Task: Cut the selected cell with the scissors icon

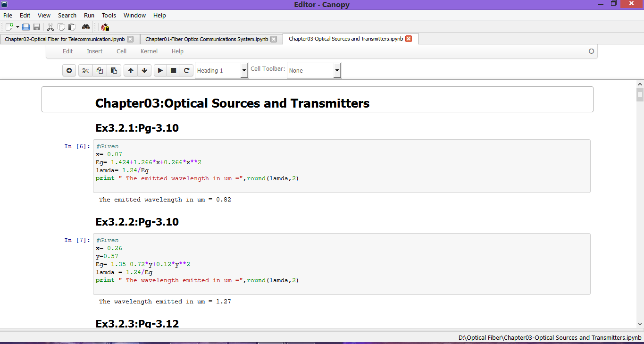Action: [x=85, y=71]
